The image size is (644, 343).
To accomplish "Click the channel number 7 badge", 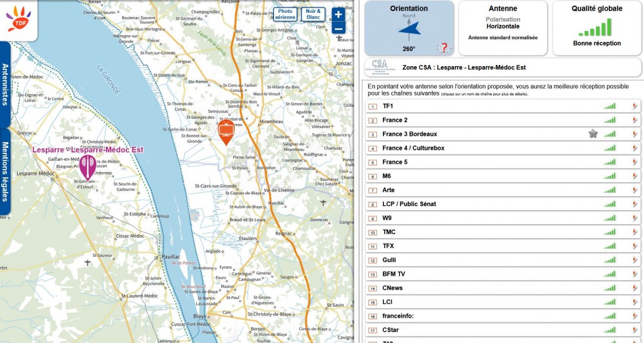I will click(x=372, y=191).
